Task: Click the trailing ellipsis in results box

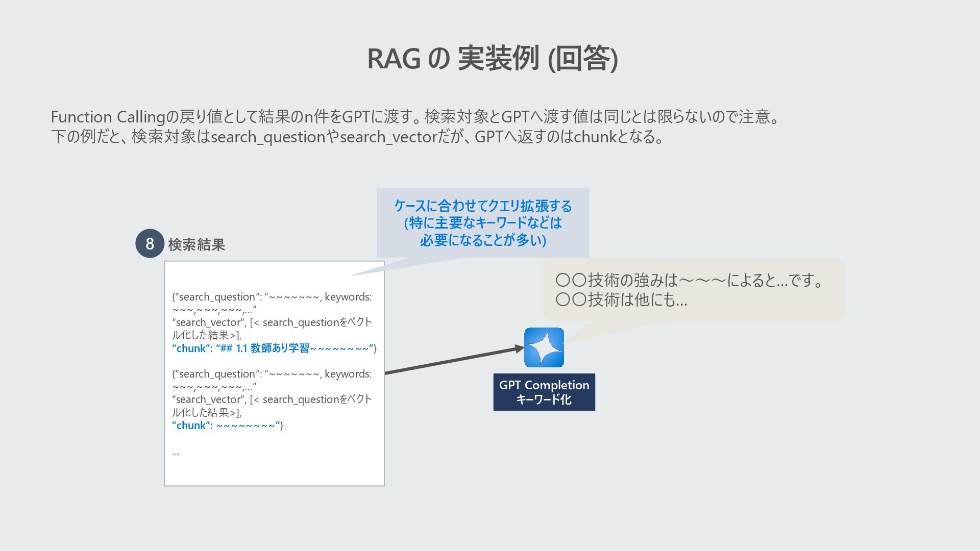Action: 176,452
